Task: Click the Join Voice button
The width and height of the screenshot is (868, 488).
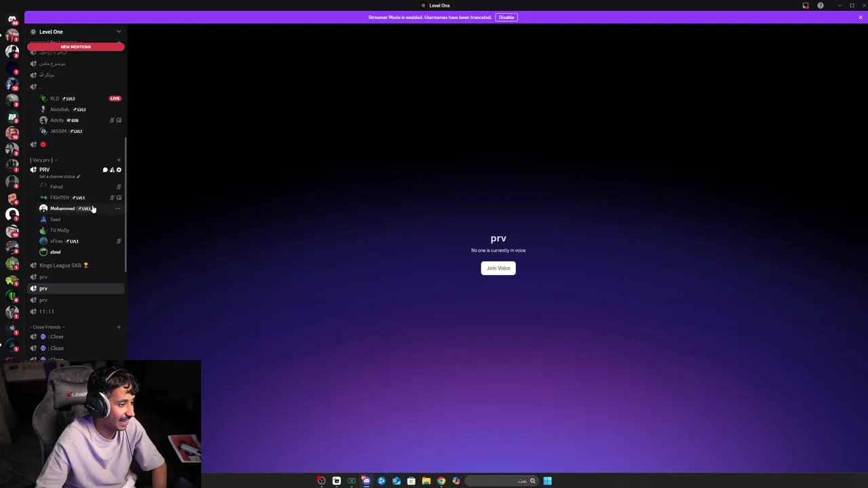Action: click(498, 268)
